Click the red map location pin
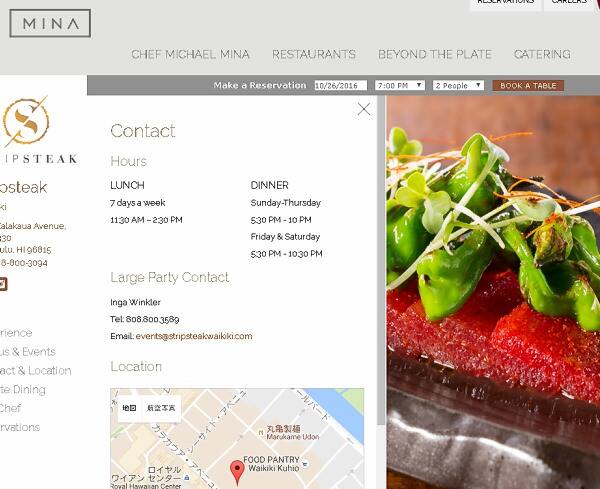Image resolution: width=600 pixels, height=489 pixels. [x=237, y=473]
